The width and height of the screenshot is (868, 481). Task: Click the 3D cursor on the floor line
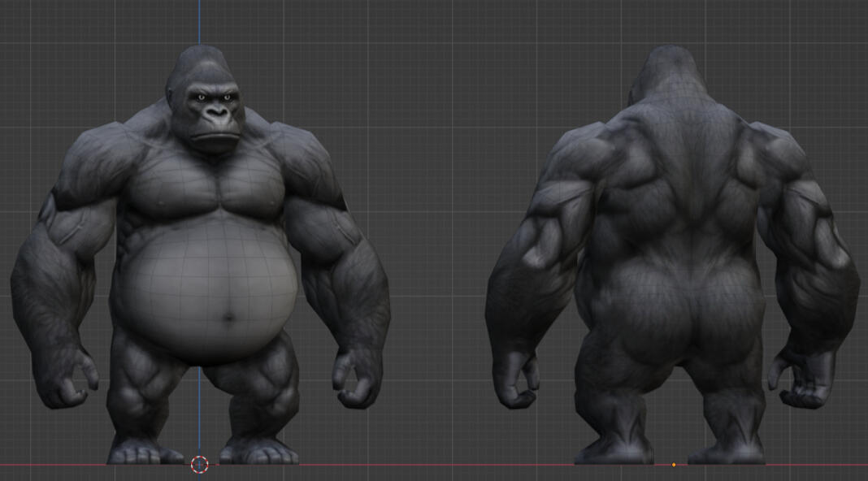pyautogui.click(x=199, y=465)
